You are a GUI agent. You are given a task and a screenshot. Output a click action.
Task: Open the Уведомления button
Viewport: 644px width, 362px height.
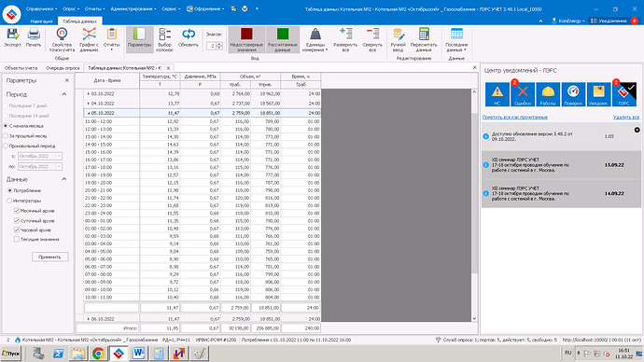click(x=609, y=21)
